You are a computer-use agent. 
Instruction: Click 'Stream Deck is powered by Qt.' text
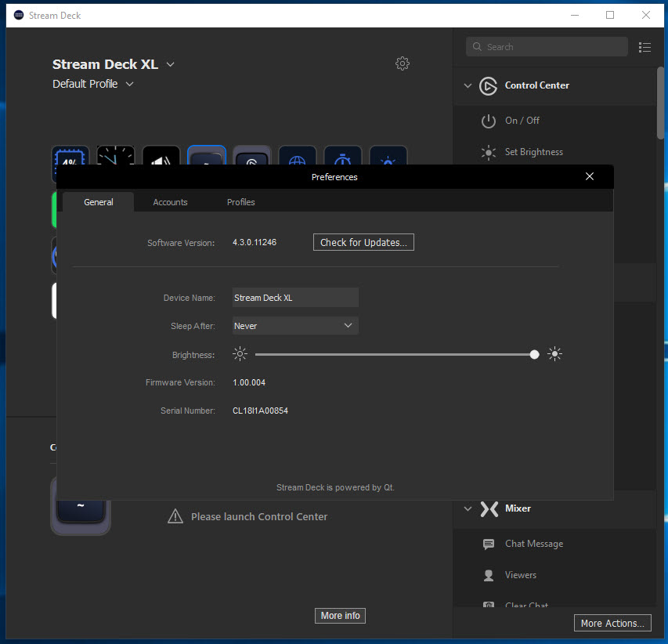tap(335, 487)
